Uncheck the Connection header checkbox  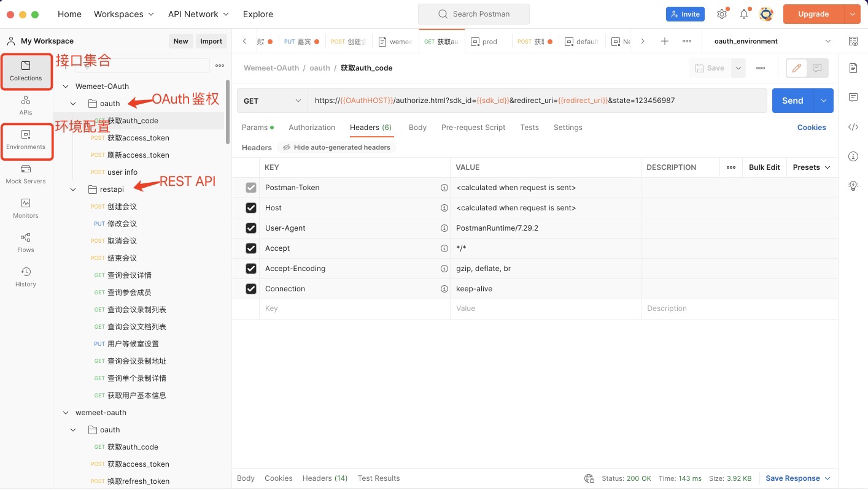[x=251, y=289]
